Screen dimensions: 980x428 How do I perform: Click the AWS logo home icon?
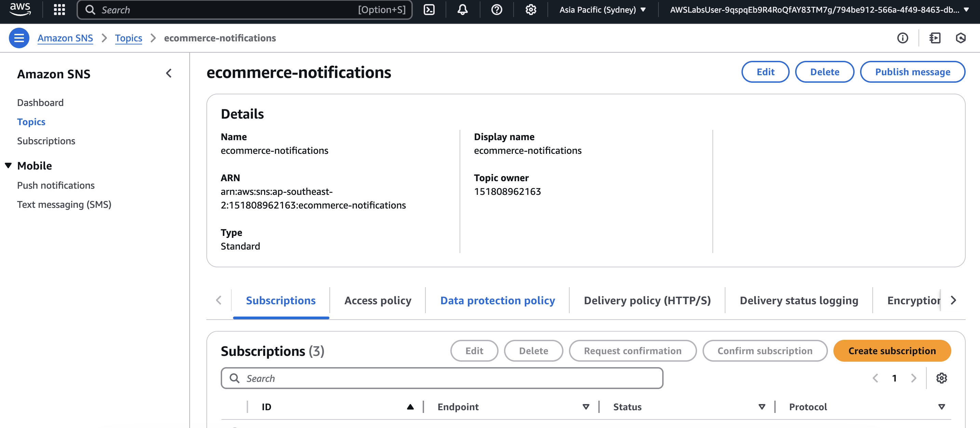[20, 9]
